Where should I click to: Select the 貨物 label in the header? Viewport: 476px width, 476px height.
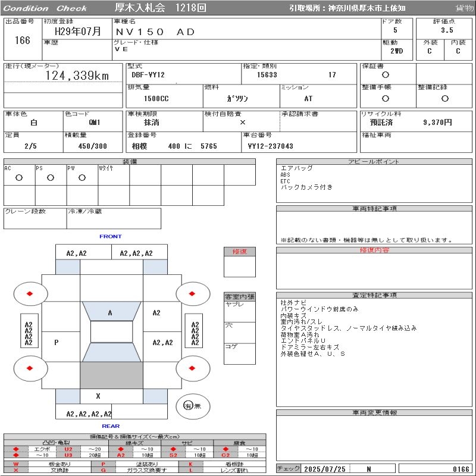pos(464,8)
